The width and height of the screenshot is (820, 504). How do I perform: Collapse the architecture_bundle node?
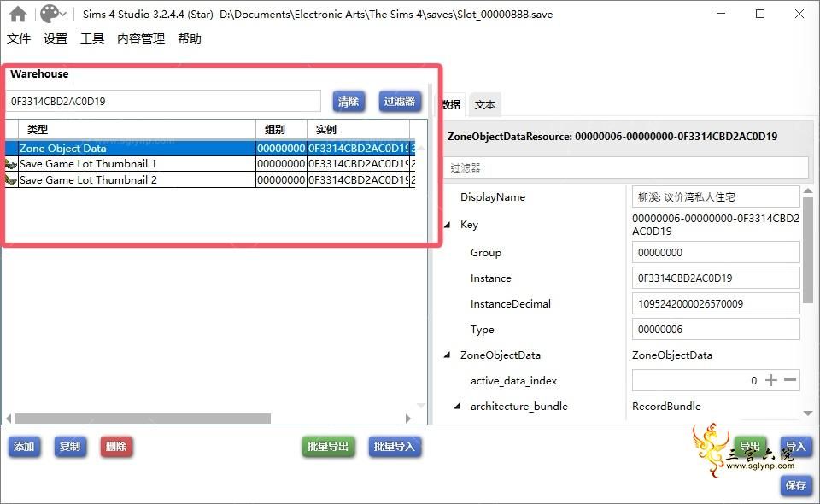(x=458, y=407)
